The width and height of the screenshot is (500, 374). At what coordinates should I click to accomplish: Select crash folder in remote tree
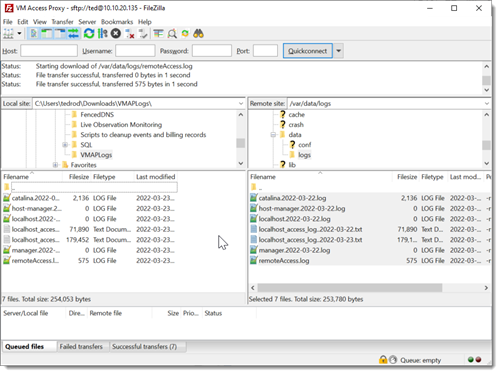tap(296, 125)
